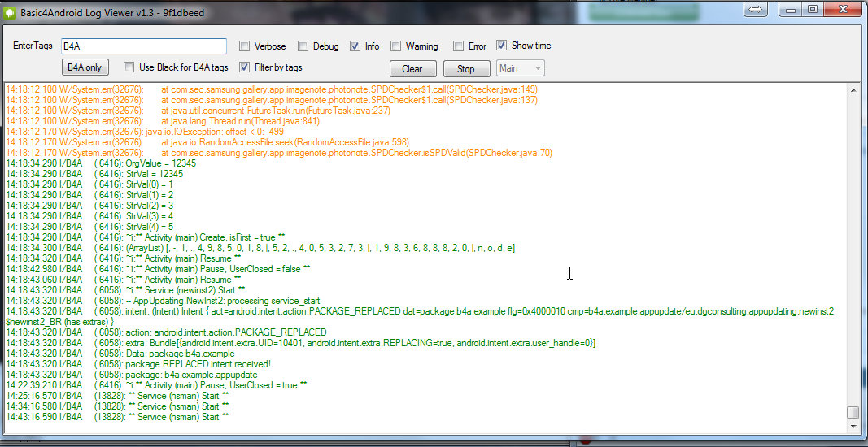Click the EnterTags text field
Image resolution: width=868 pixels, height=447 pixels.
142,46
